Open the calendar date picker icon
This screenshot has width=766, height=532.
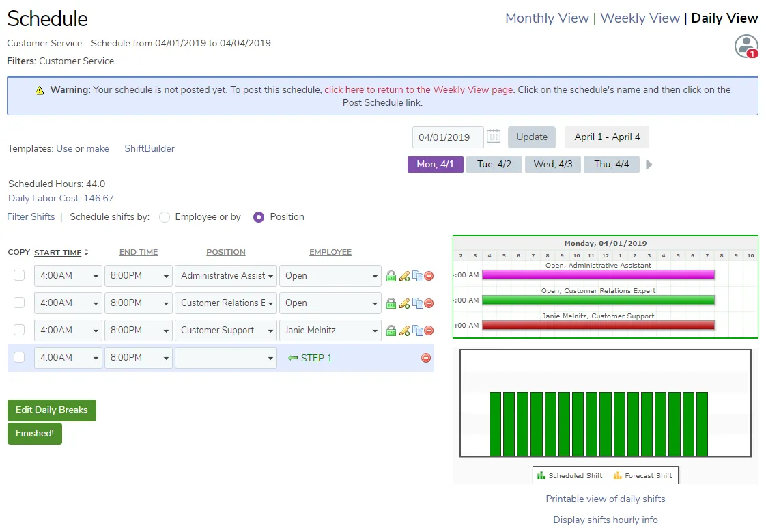coord(494,137)
